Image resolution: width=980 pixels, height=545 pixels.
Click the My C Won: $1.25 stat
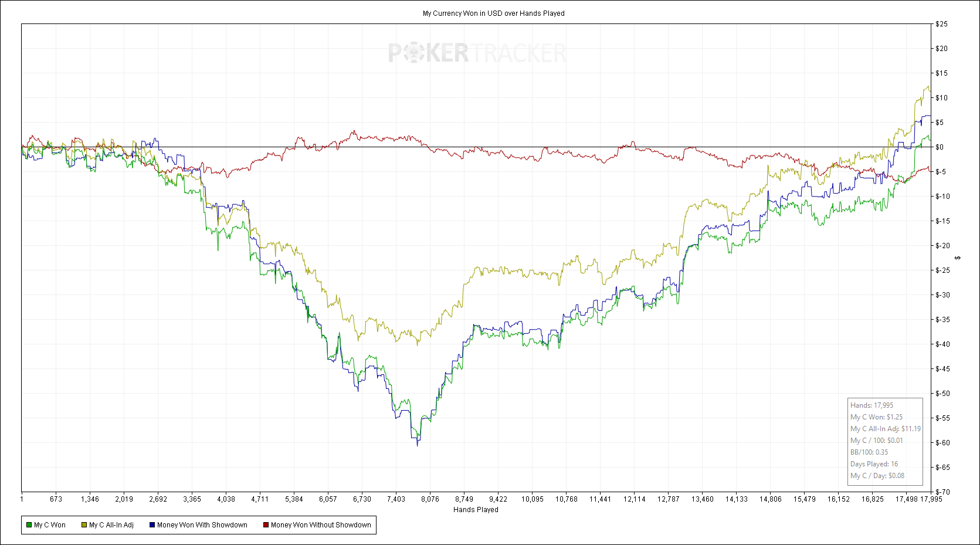click(x=877, y=417)
